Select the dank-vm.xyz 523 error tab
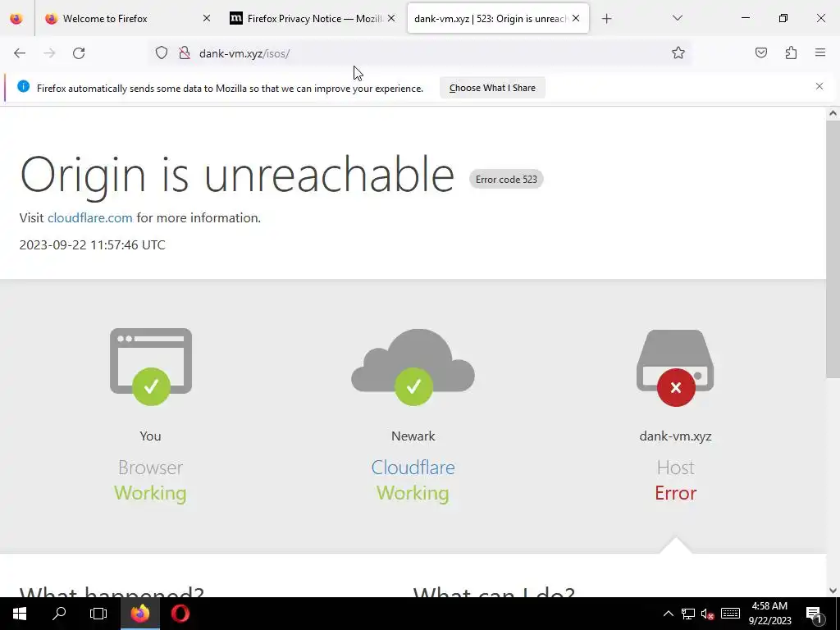The width and height of the screenshot is (840, 630). point(498,19)
